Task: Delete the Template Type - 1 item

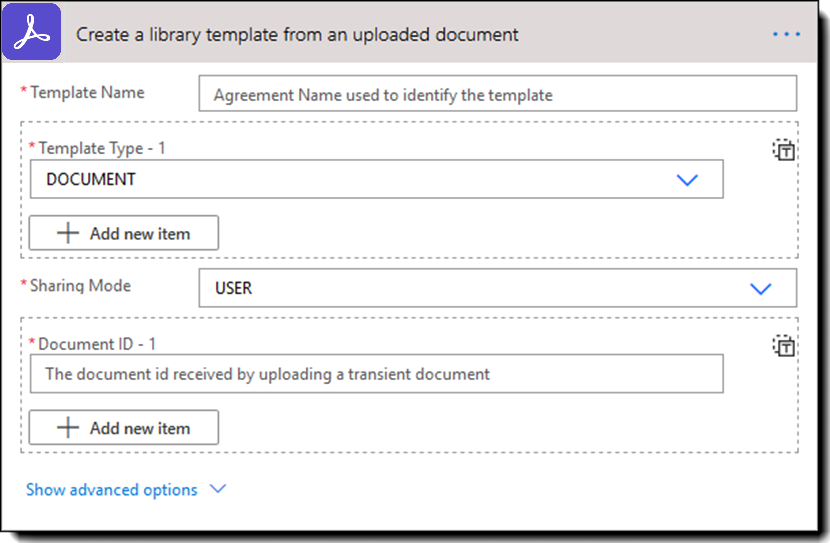Action: click(x=784, y=150)
